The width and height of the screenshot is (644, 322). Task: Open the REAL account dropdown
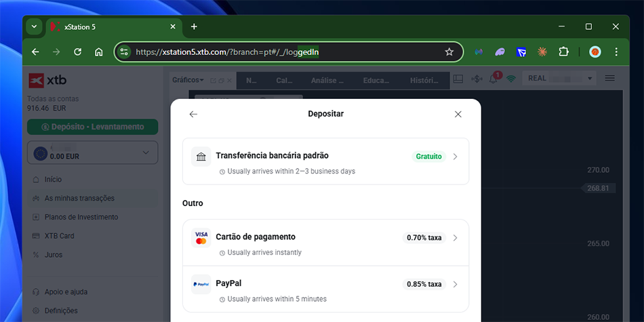tap(559, 78)
